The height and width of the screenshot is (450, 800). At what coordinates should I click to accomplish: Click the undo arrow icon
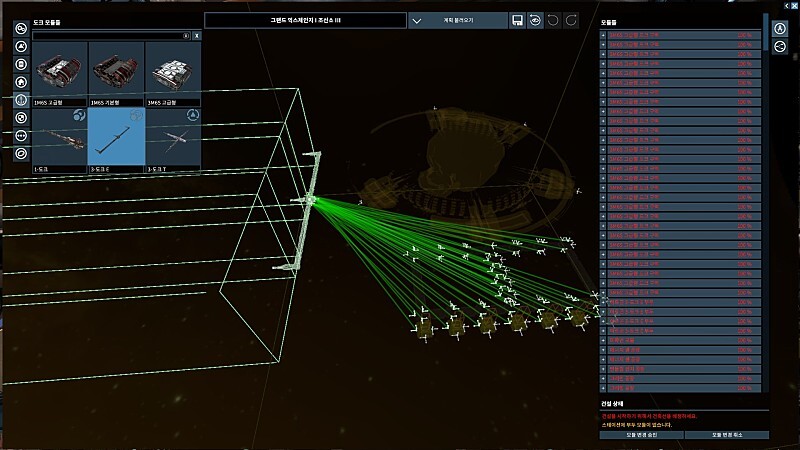pyautogui.click(x=553, y=20)
